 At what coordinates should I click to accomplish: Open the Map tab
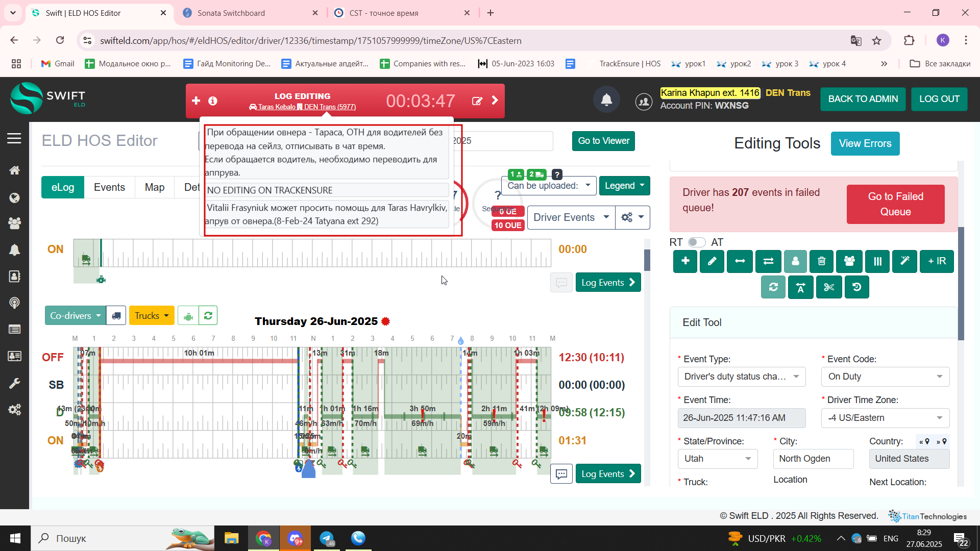click(x=154, y=187)
